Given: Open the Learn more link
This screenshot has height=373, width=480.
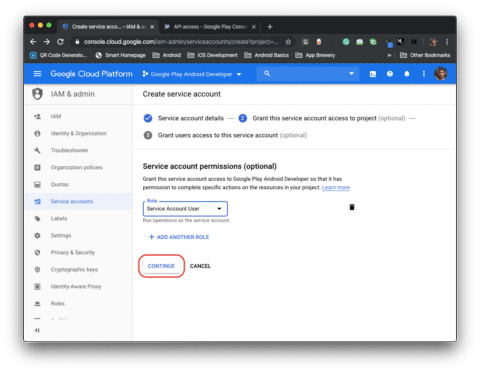Looking at the screenshot, I should point(336,188).
